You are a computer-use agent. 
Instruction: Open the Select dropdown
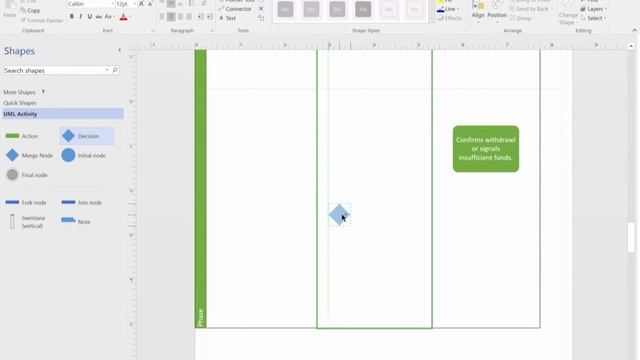[x=593, y=18]
